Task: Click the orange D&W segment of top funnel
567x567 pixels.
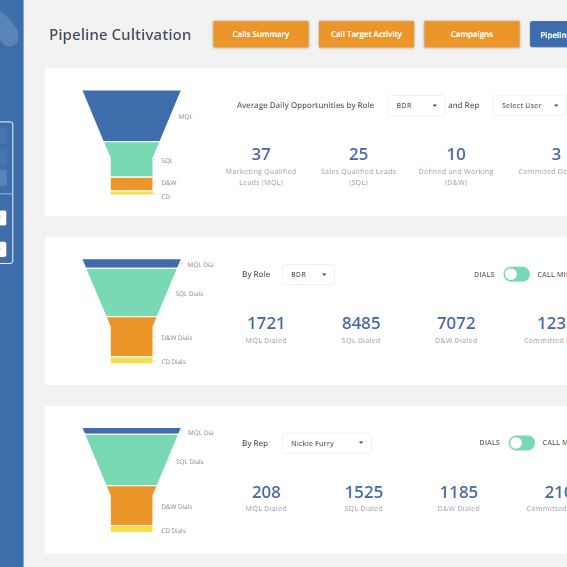Action: (x=132, y=184)
